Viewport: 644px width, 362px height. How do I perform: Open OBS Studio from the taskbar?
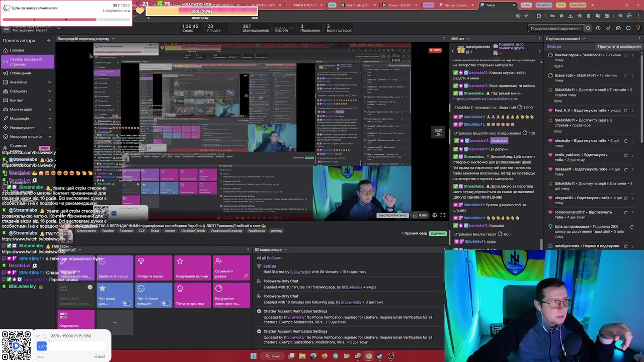[x=391, y=356]
